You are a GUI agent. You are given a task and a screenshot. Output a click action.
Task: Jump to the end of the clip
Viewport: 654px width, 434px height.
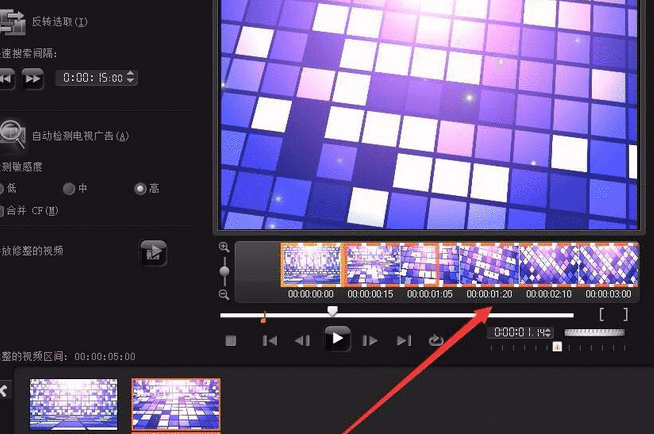coord(403,340)
